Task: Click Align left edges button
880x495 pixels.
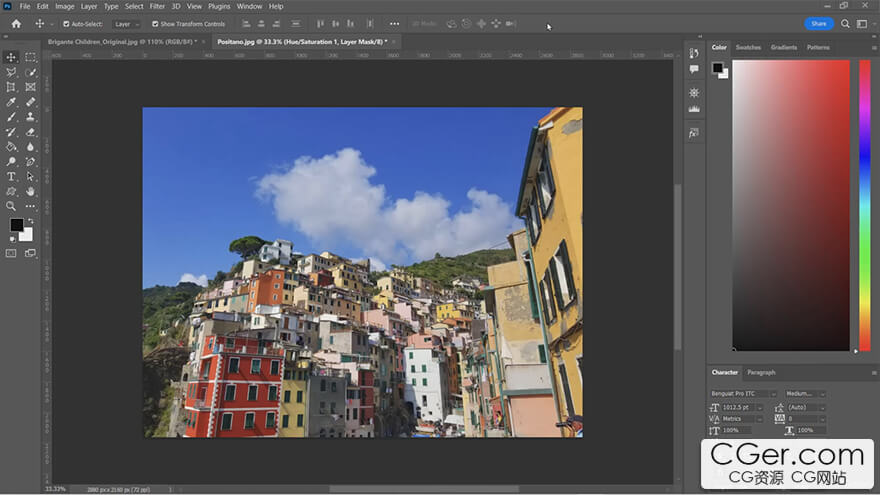Action: pos(246,24)
